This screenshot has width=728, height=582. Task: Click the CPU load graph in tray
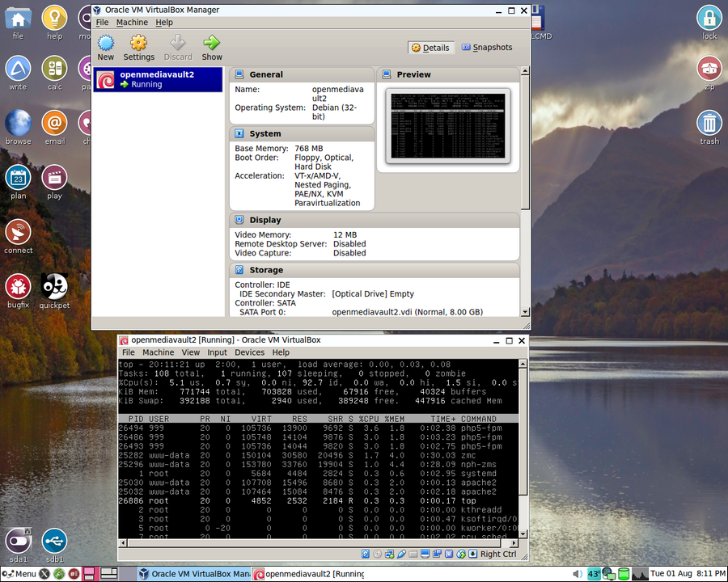point(640,574)
